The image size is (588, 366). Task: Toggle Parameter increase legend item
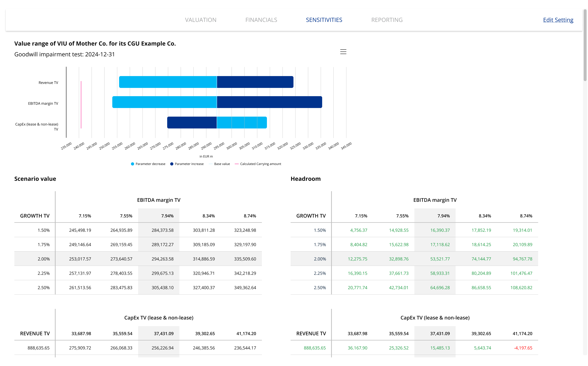click(187, 164)
